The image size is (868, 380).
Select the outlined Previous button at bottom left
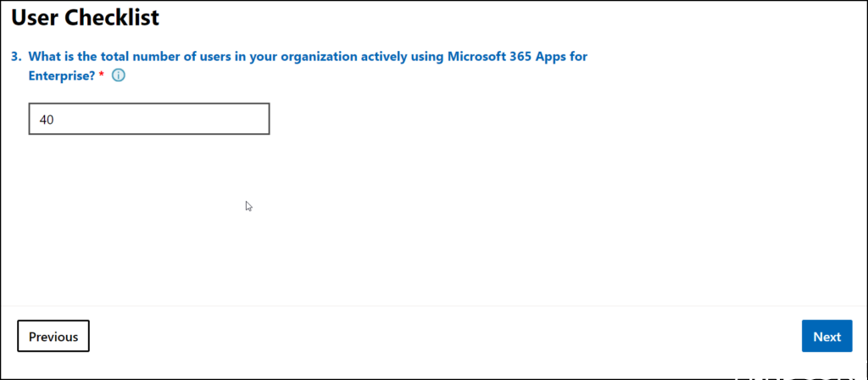[53, 336]
